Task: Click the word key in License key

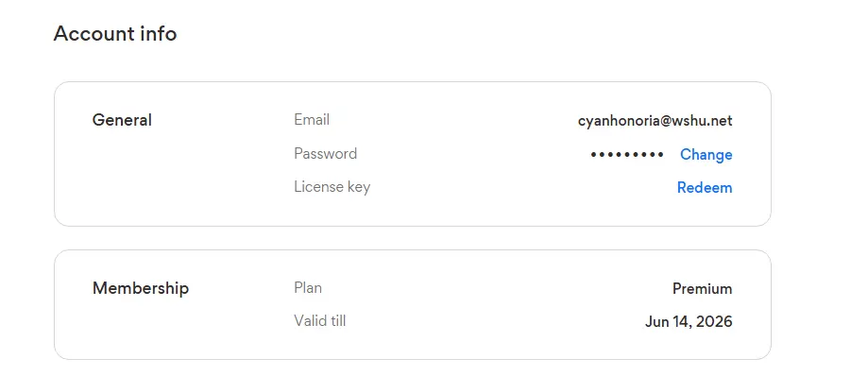Action: pyautogui.click(x=359, y=188)
